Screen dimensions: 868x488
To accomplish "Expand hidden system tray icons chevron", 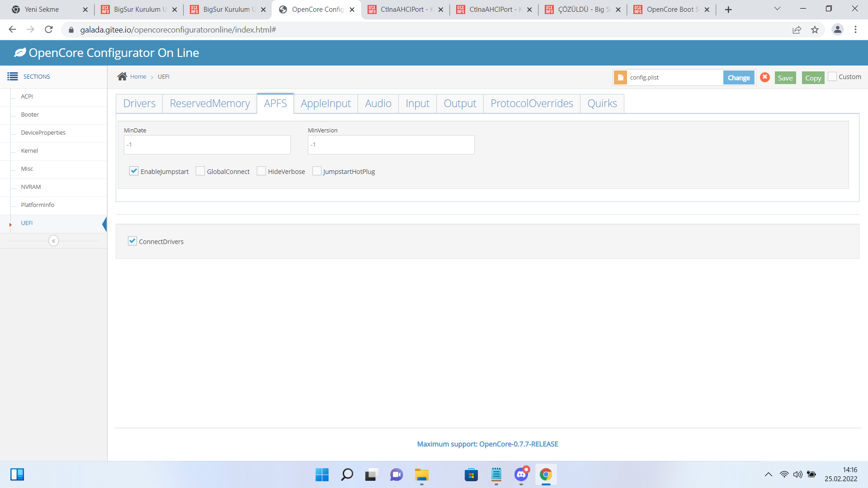I will click(x=768, y=474).
